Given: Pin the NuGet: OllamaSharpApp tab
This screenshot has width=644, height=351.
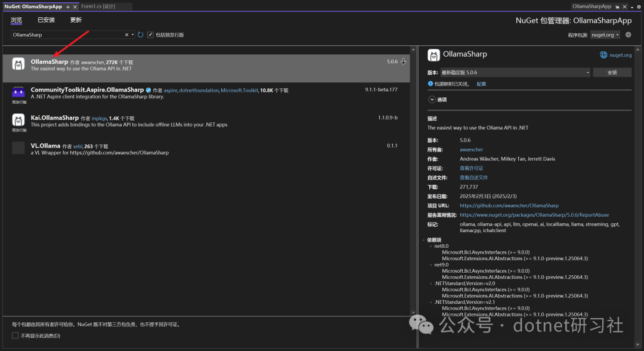Looking at the screenshot, I should (x=68, y=7).
